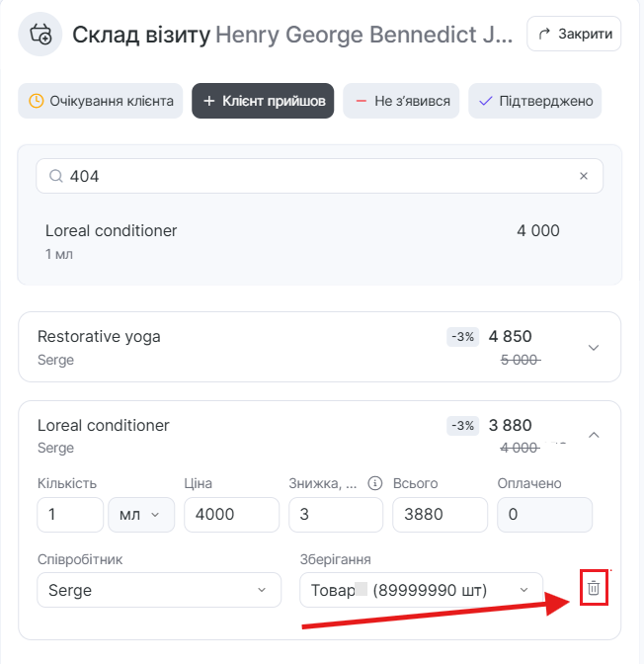Expand the Restorative yoga item
644x664 pixels.
593,347
